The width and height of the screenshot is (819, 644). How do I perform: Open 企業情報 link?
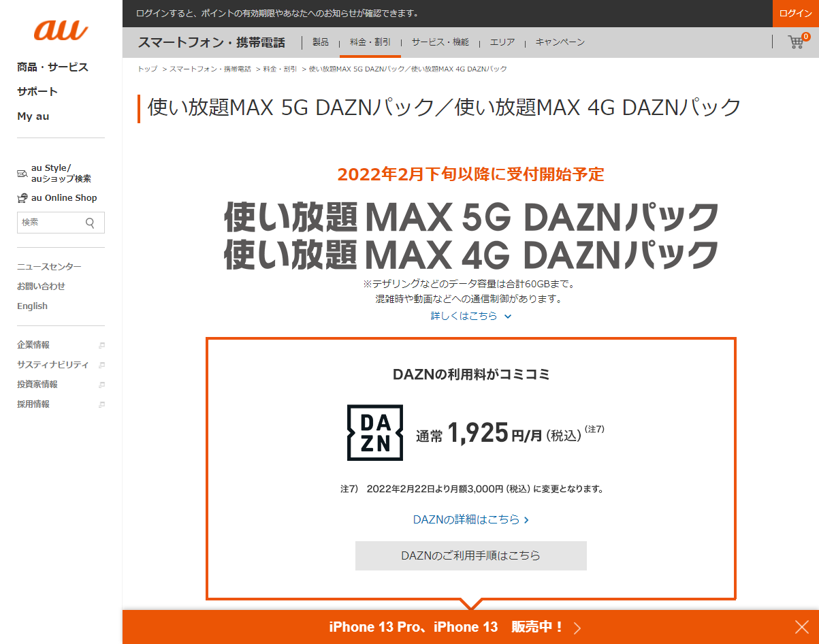point(33,345)
